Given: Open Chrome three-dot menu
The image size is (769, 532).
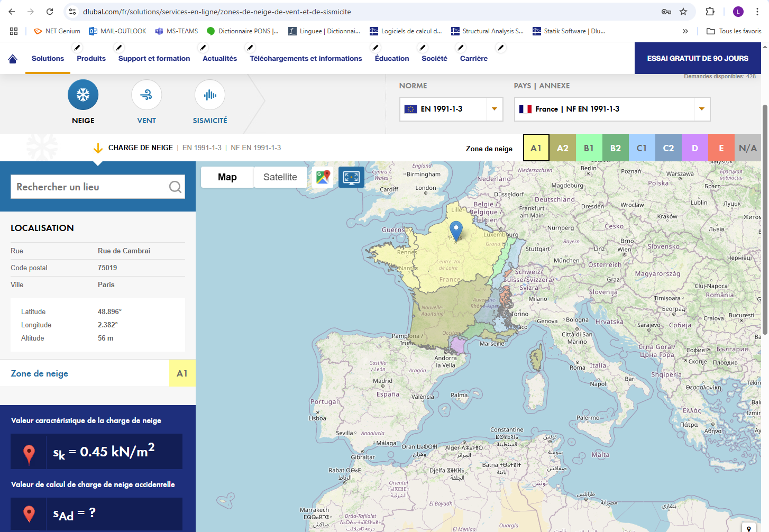Looking at the screenshot, I should click(757, 12).
